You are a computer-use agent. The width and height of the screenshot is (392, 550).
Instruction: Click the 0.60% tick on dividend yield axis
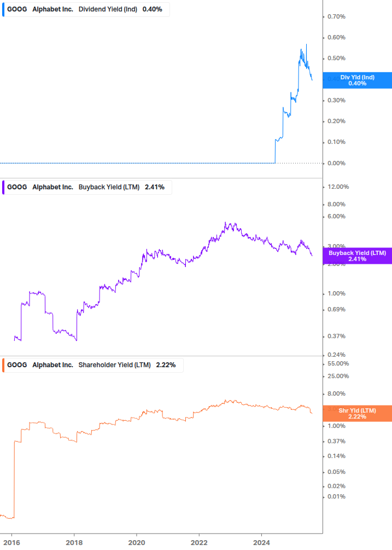tap(336, 37)
